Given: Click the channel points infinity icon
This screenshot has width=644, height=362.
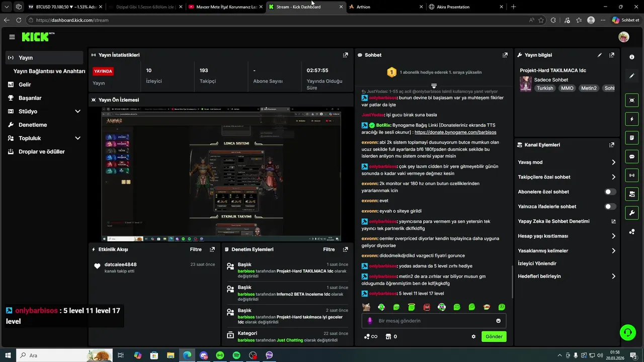Looking at the screenshot, I should (x=370, y=337).
